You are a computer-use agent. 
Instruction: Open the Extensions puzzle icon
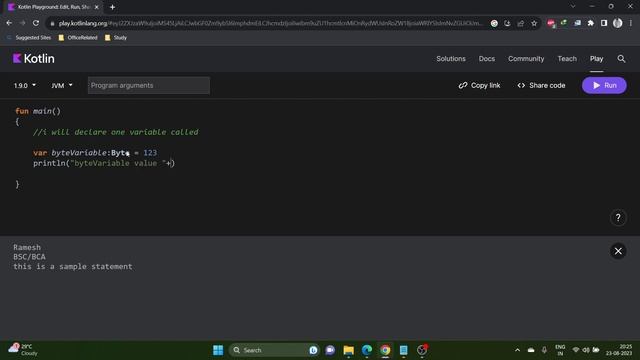[590, 23]
